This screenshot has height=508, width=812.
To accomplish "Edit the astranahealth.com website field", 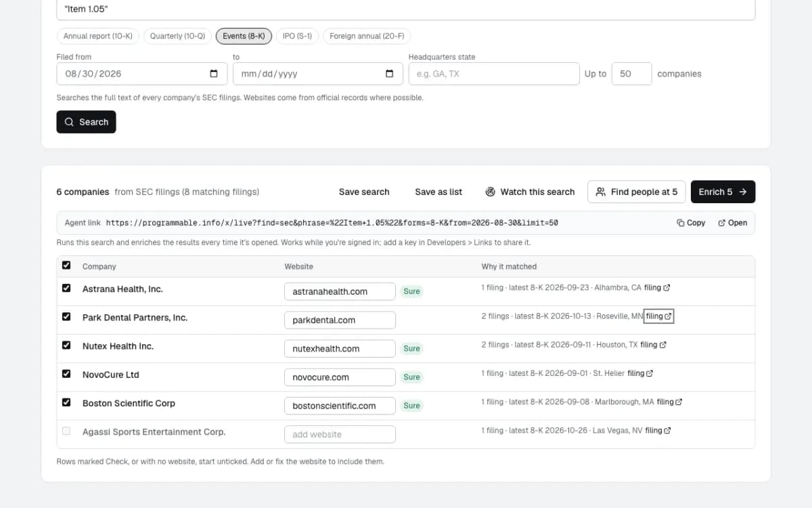I will click(x=340, y=291).
